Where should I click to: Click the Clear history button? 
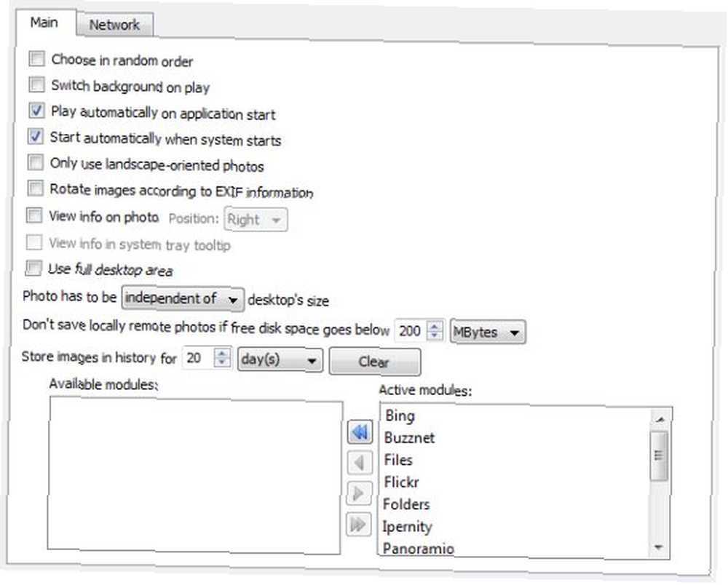click(x=375, y=362)
